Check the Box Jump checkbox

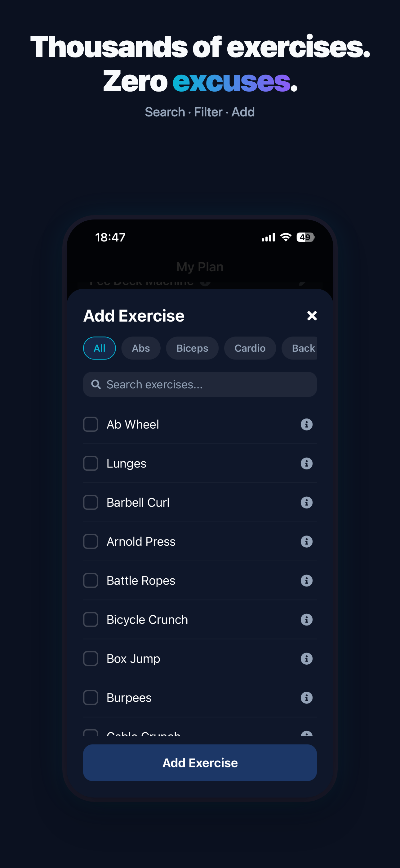91,658
